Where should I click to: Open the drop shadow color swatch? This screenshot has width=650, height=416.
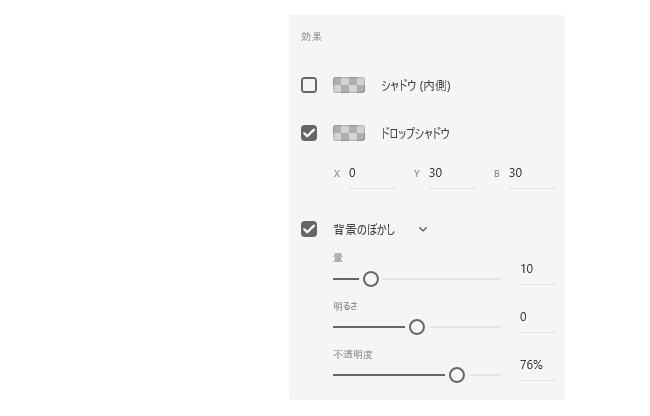pyautogui.click(x=349, y=133)
